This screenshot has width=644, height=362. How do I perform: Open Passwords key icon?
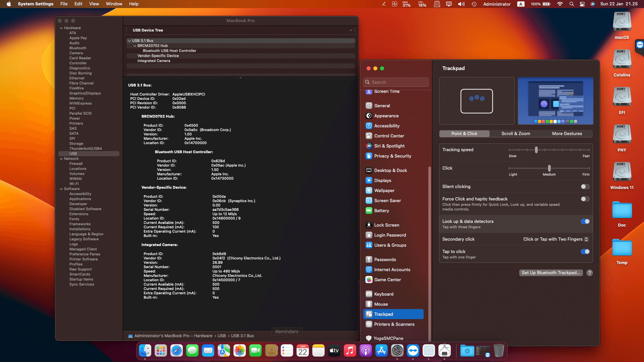click(369, 259)
